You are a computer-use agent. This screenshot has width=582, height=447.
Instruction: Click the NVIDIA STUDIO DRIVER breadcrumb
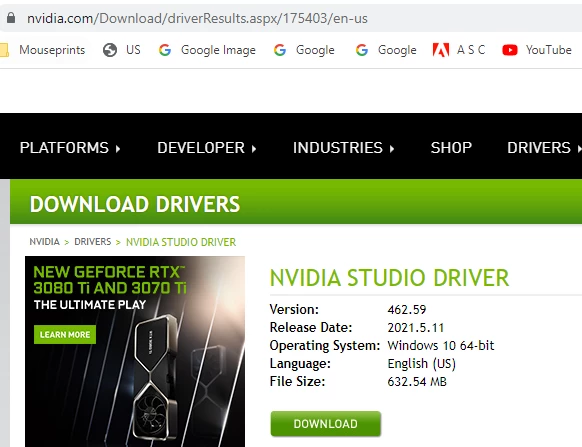click(181, 242)
